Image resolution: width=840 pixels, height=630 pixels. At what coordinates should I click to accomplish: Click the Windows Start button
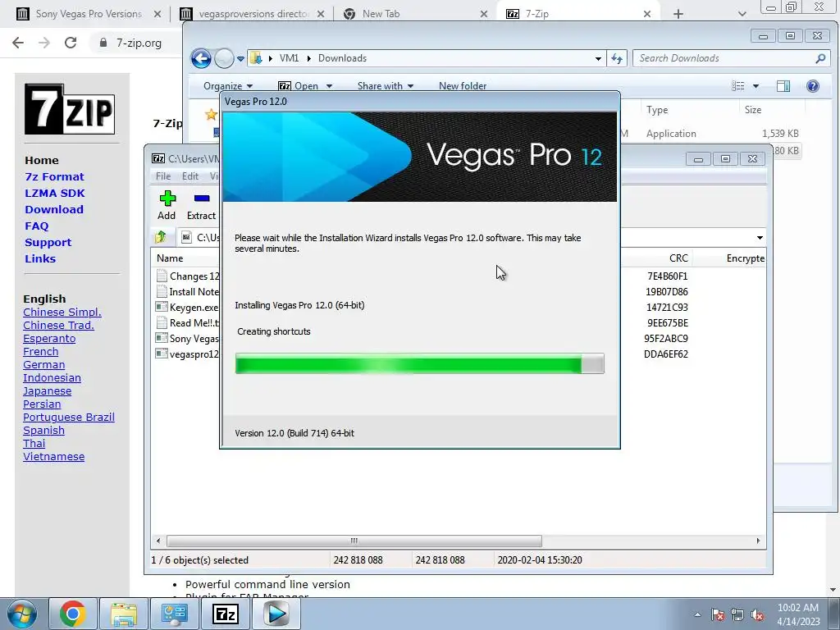[x=21, y=614]
